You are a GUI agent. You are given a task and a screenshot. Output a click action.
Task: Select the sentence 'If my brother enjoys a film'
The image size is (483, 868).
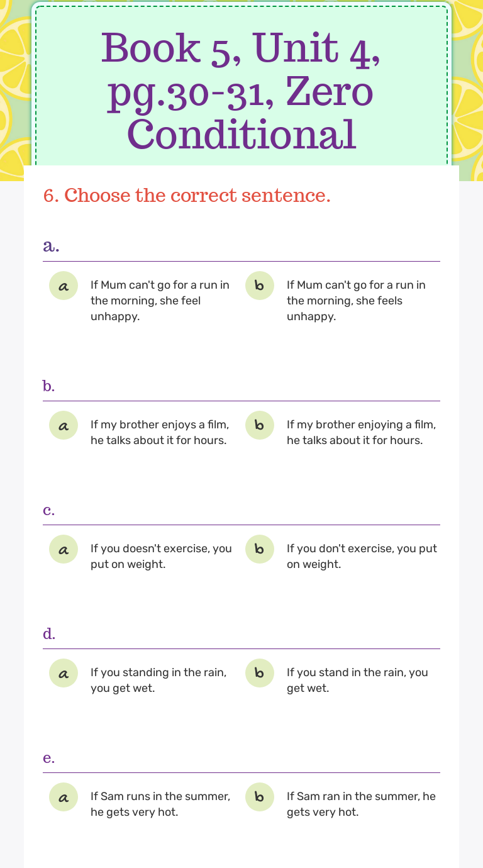pos(159,425)
